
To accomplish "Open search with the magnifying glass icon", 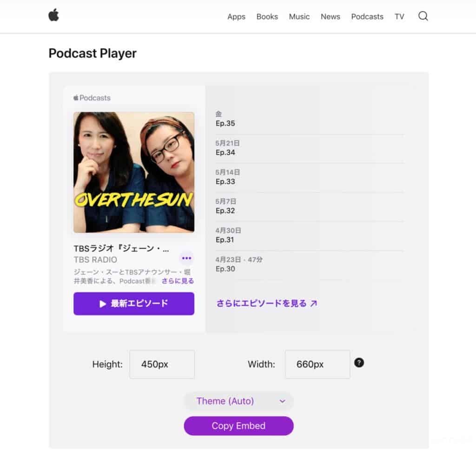I will (x=423, y=16).
